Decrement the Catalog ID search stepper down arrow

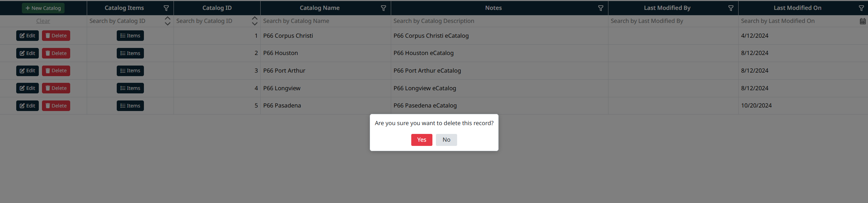coord(255,24)
